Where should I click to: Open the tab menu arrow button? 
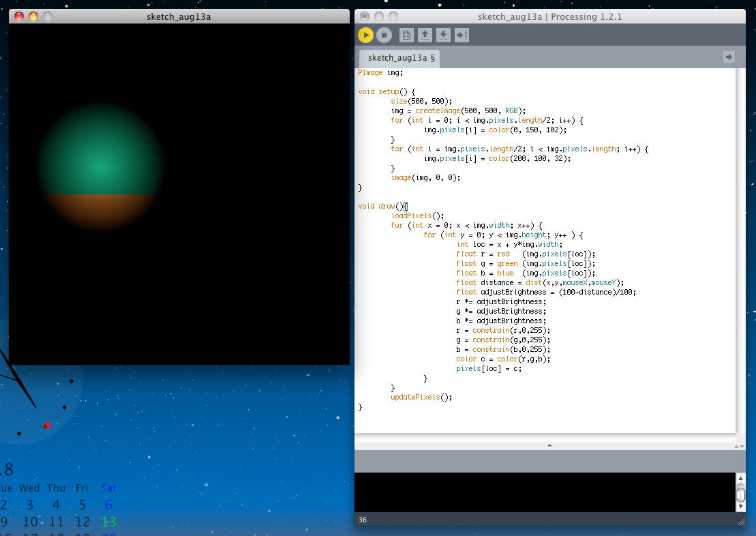(729, 57)
